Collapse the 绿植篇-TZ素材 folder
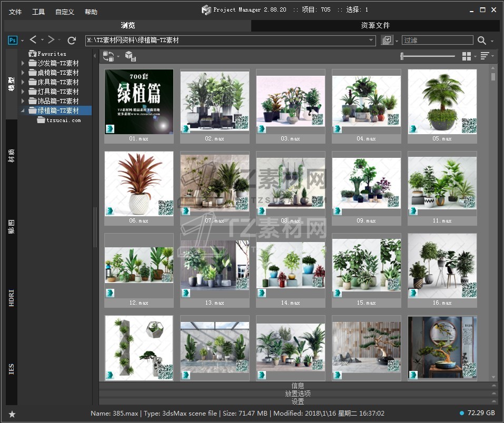 (23, 110)
